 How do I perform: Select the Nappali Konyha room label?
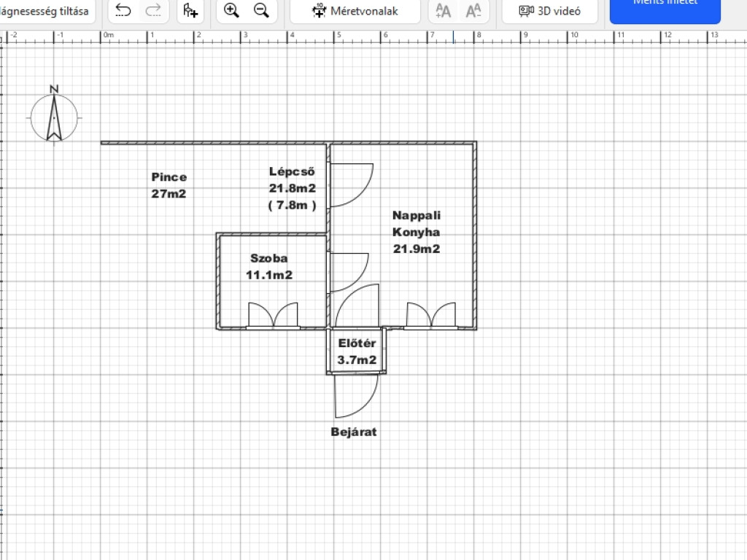coord(417,232)
